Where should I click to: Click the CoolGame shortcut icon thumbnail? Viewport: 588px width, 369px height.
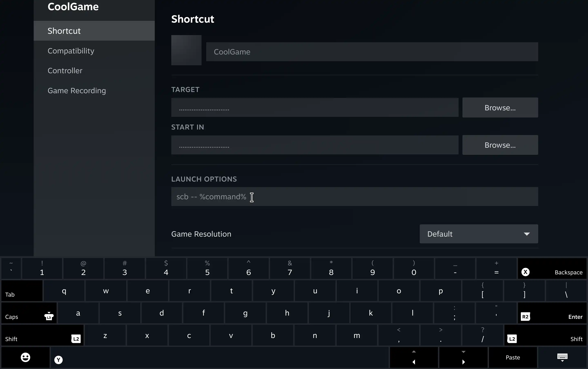pyautogui.click(x=186, y=50)
